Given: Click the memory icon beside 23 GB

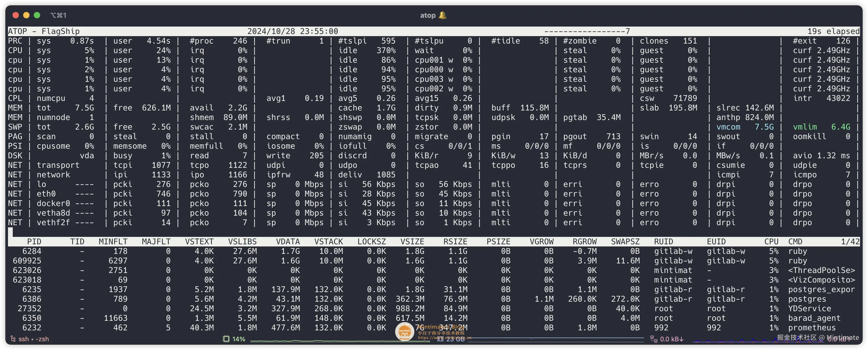Looking at the screenshot, I should (x=440, y=339).
